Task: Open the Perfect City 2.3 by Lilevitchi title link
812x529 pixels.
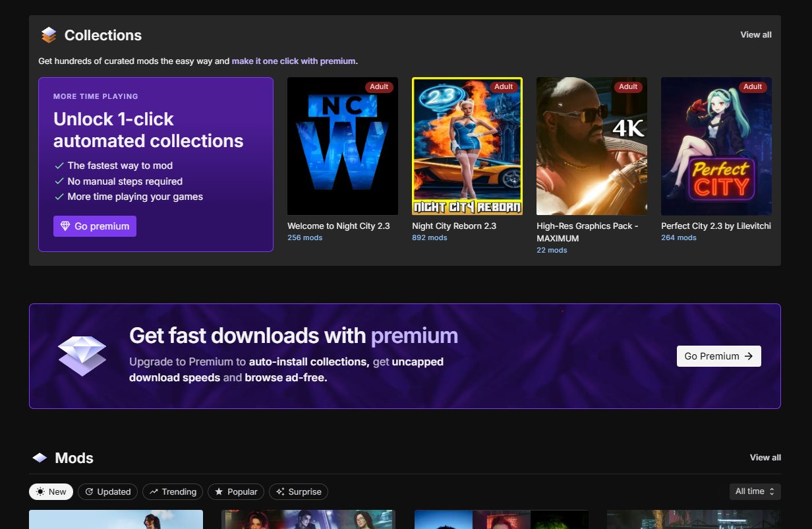Action: [716, 226]
